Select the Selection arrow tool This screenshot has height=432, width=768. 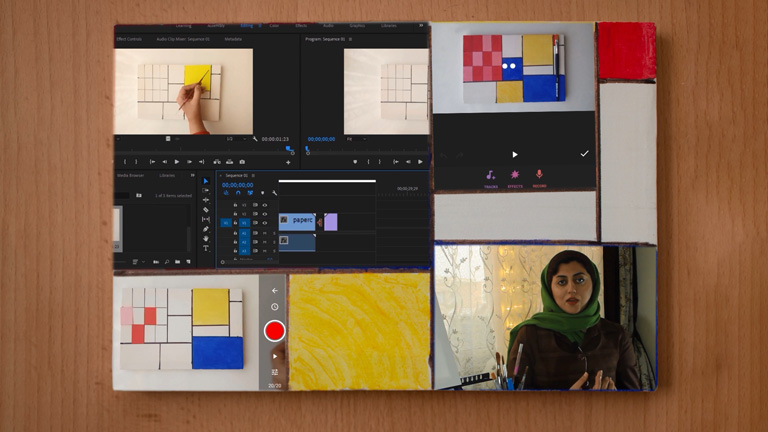pos(206,181)
